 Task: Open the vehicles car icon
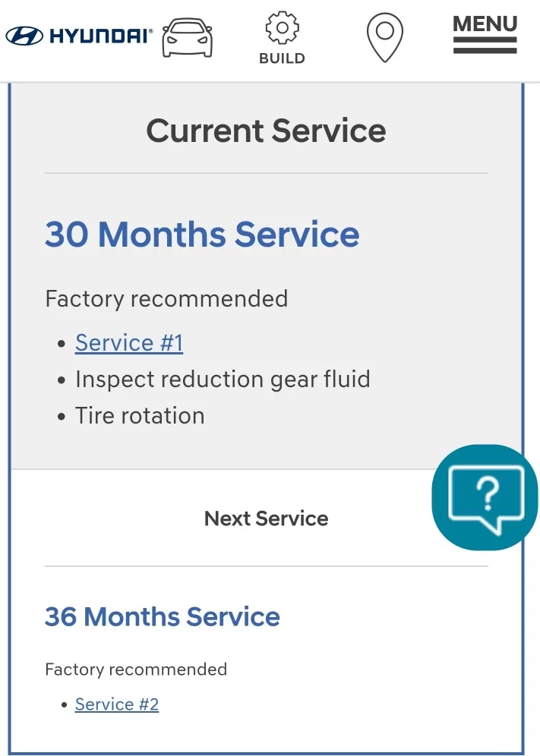(x=188, y=38)
